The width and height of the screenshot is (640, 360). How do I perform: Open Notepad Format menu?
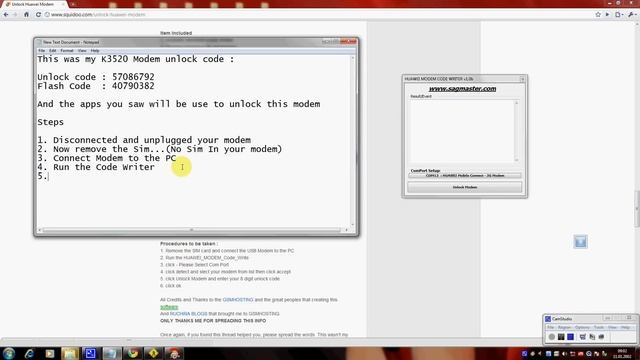pyautogui.click(x=67, y=51)
